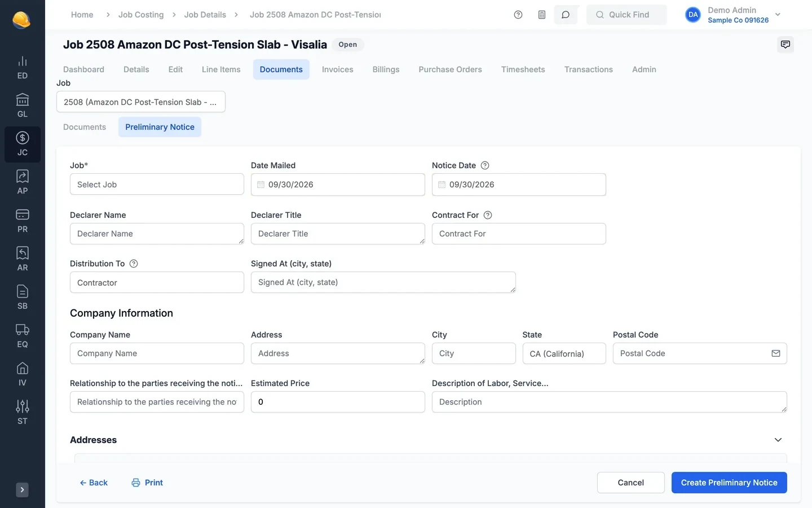
Task: Open the chat bubble icon in header
Action: [566, 15]
